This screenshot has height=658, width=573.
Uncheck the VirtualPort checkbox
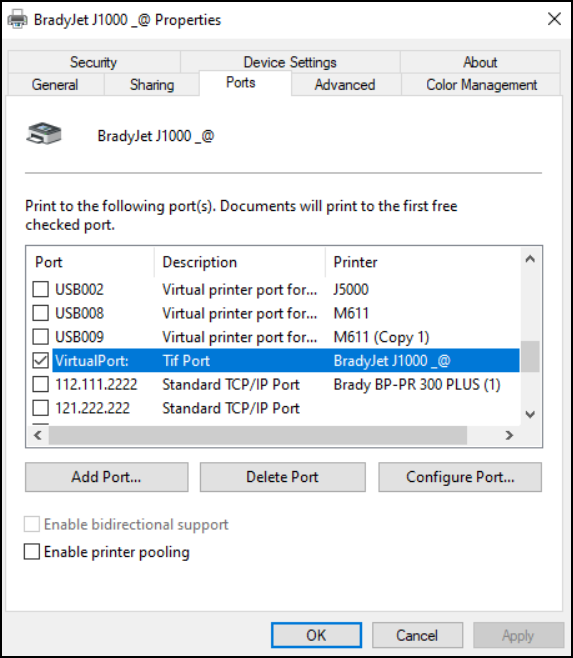click(41, 360)
